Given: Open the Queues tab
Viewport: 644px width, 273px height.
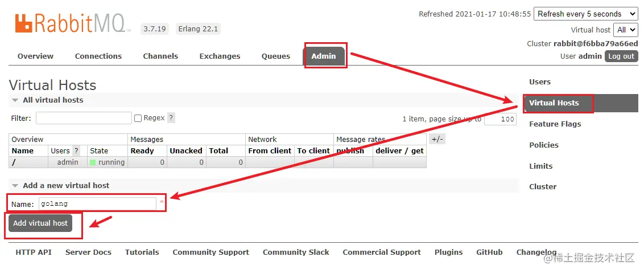Looking at the screenshot, I should (x=276, y=56).
